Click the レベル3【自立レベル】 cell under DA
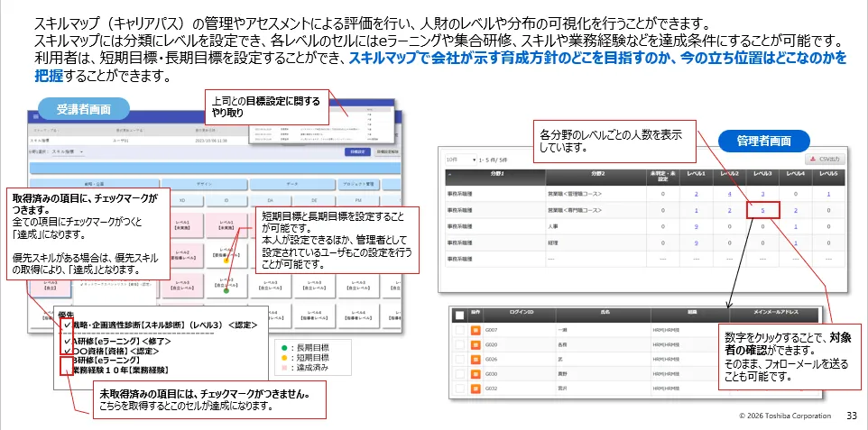Image resolution: width=868 pixels, height=430 pixels. click(270, 286)
